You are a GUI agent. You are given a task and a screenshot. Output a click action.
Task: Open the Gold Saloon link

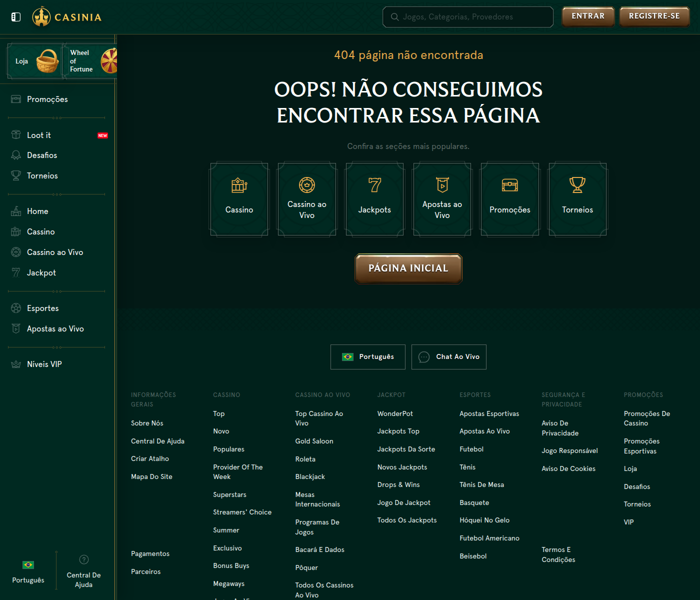pyautogui.click(x=314, y=441)
